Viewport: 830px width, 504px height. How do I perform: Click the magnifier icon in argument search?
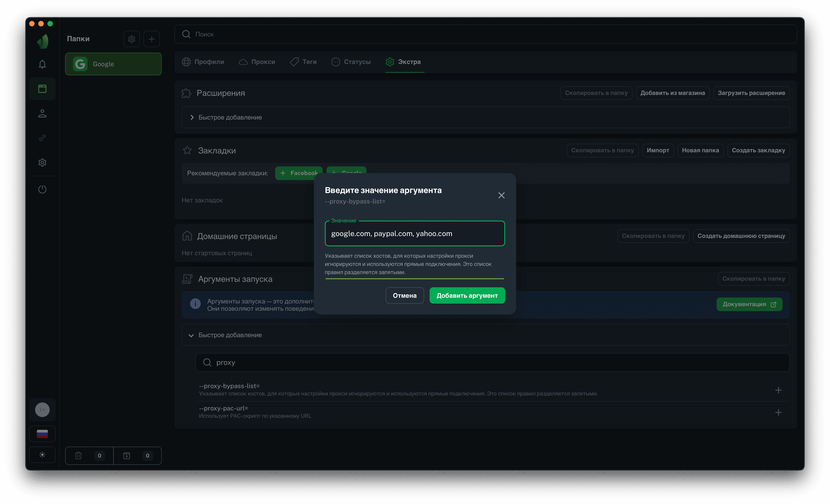(x=207, y=363)
